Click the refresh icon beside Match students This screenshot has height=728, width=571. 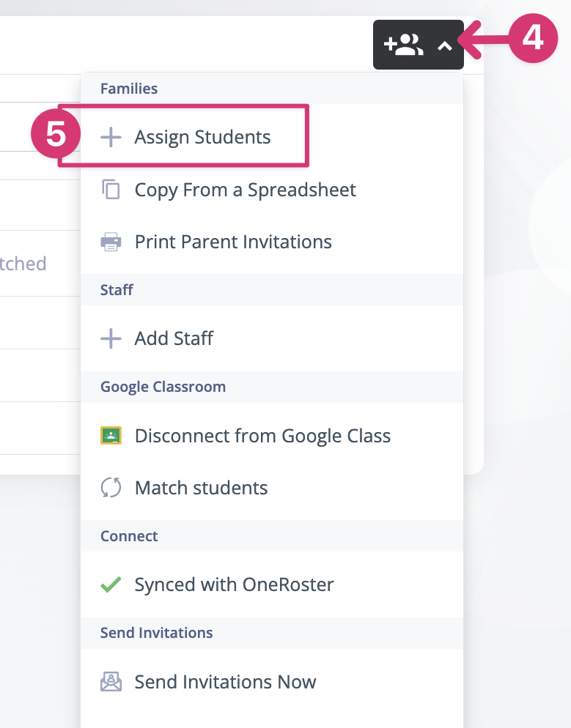(111, 488)
